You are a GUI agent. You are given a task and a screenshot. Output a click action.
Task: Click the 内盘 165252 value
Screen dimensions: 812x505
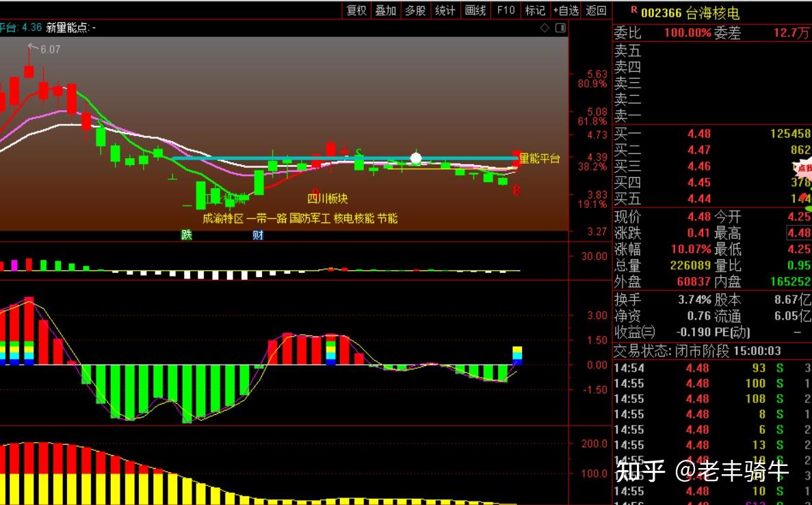(790, 282)
